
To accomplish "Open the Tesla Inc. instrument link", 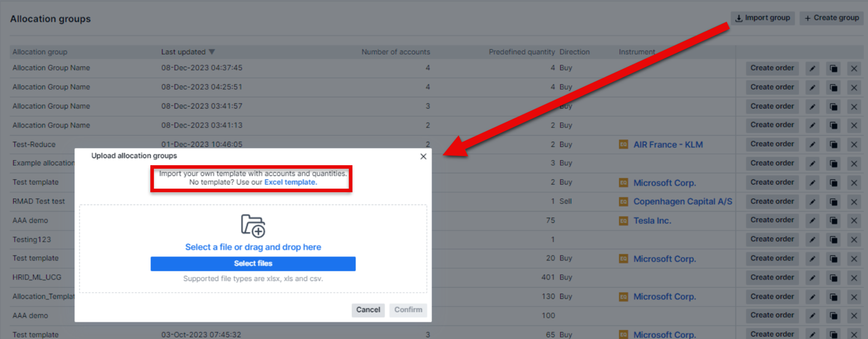I will (x=652, y=220).
